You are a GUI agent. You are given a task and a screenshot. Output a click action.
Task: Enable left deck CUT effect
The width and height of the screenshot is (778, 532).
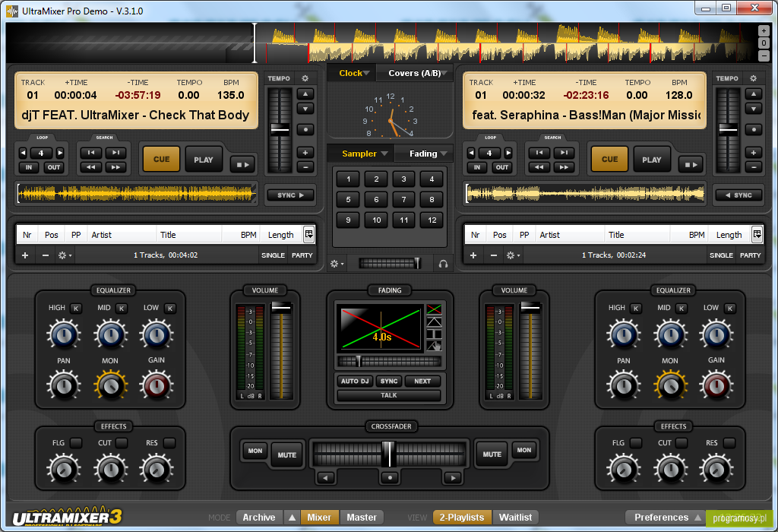pyautogui.click(x=122, y=442)
